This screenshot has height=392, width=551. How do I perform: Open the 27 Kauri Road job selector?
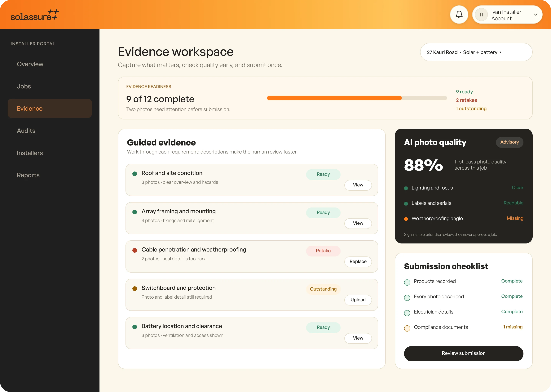click(476, 52)
